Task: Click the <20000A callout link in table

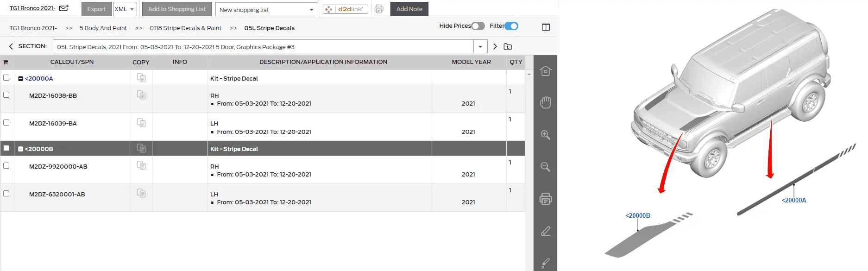Action: tap(39, 78)
